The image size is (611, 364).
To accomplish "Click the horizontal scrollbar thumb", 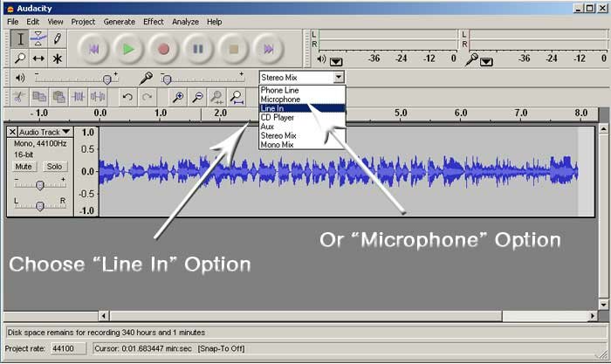I will (305, 316).
